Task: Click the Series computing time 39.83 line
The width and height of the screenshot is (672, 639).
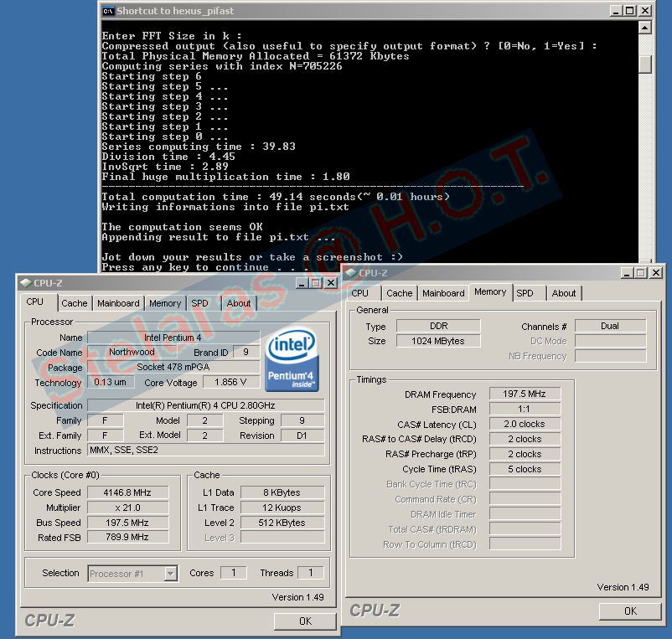Action: point(199,147)
